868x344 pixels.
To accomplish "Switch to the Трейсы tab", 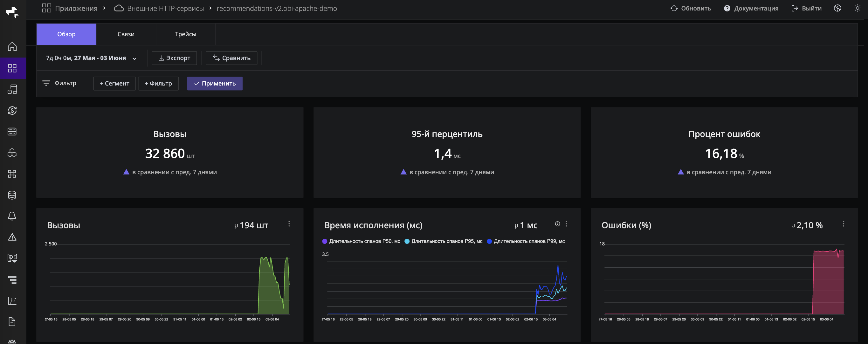I will [186, 34].
